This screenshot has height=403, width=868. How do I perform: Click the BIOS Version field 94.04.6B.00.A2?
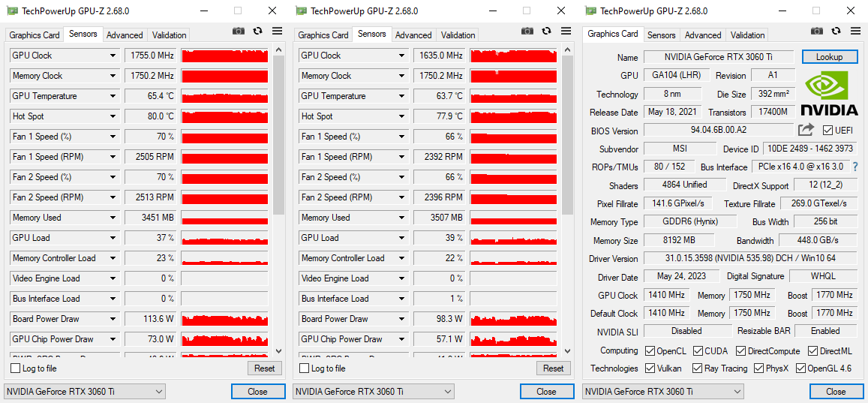(719, 130)
